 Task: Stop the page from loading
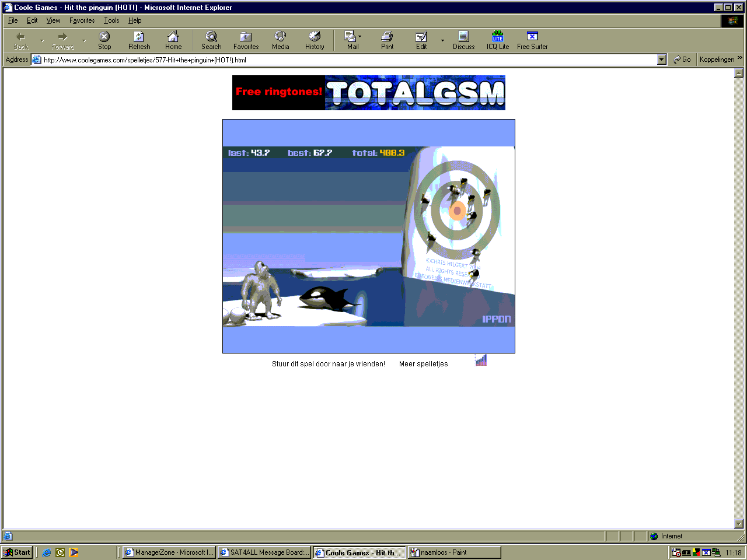[104, 40]
